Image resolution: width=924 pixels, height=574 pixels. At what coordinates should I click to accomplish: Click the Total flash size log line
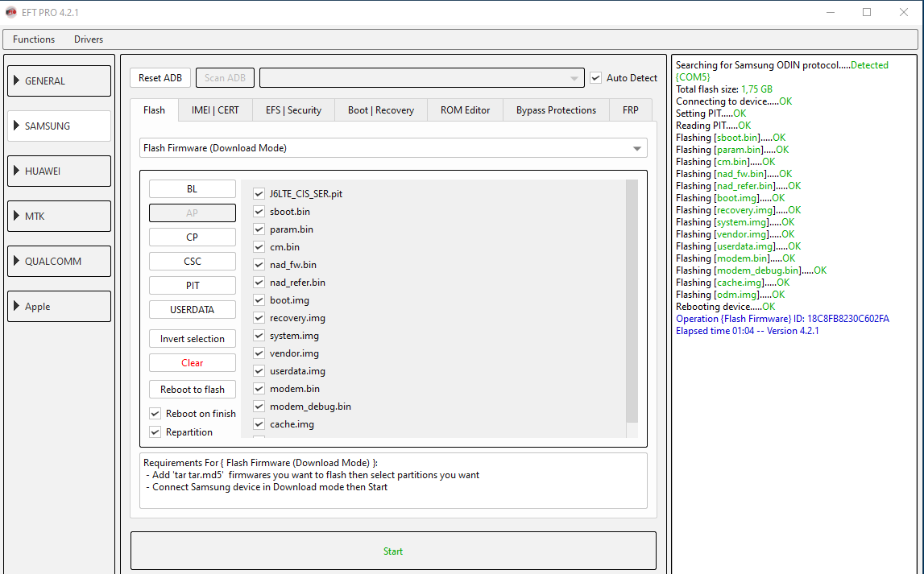pos(724,89)
